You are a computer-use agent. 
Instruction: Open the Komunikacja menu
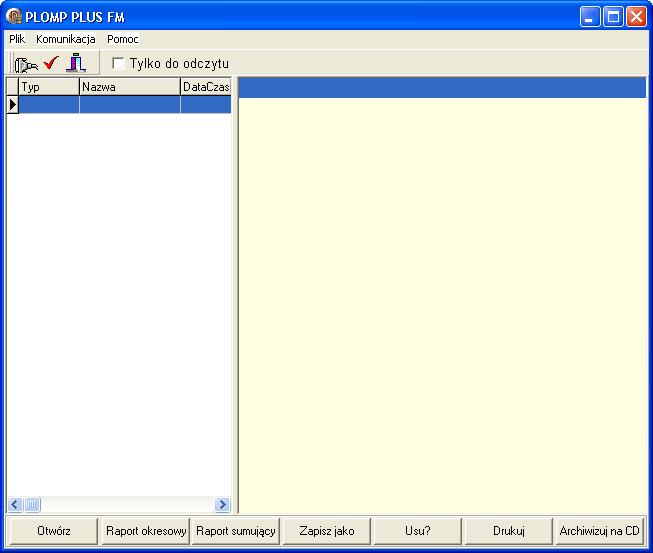point(66,39)
